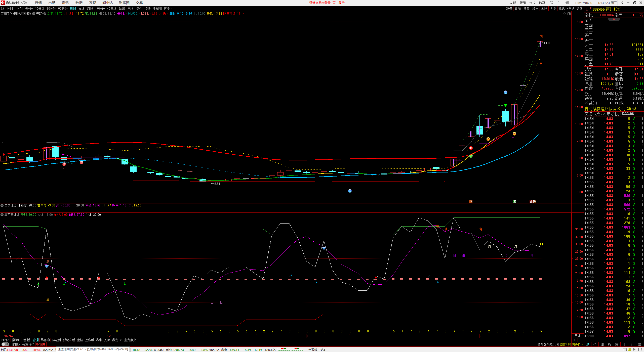Click the 天际 indicator dropdown beside chart title

coord(34,14)
